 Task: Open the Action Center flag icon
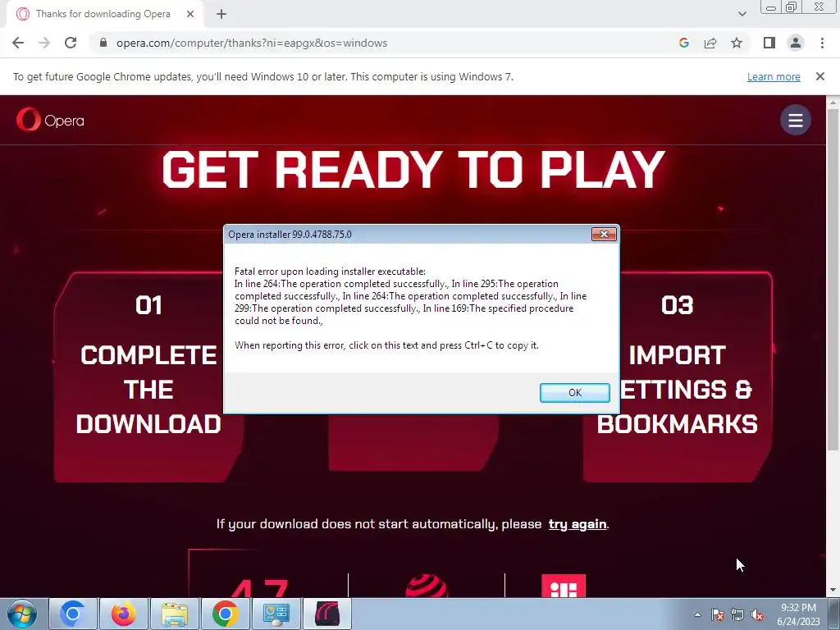717,614
